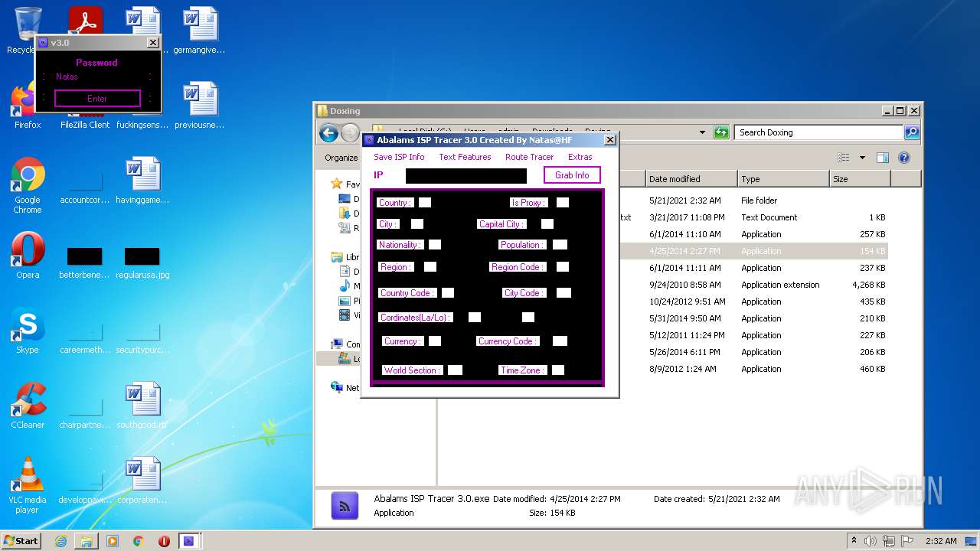Screen dimensions: 980x551
Task: Open the Organize menu in Explorer
Action: pyautogui.click(x=341, y=158)
